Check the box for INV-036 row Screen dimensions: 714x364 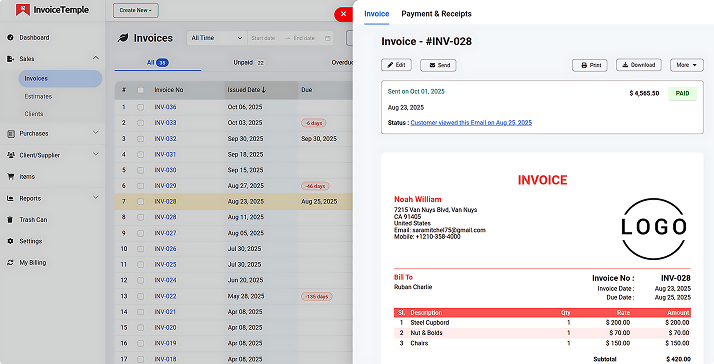[x=140, y=107]
